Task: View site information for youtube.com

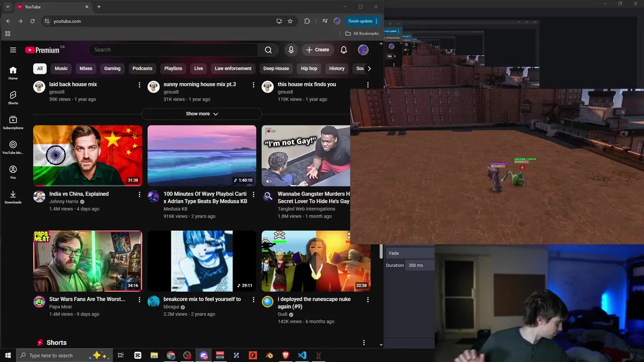Action: 47,21
